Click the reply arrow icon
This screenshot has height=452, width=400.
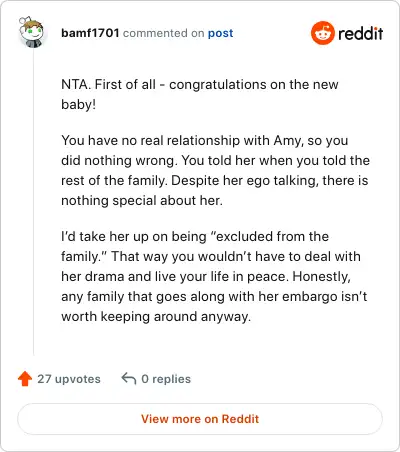(129, 379)
